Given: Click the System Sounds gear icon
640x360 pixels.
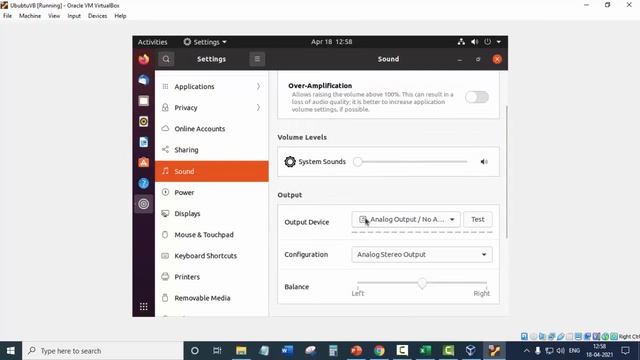Looking at the screenshot, I should tap(290, 162).
